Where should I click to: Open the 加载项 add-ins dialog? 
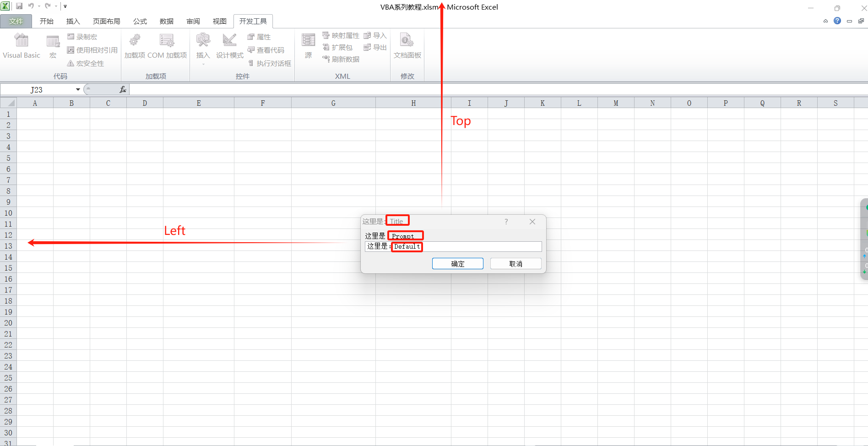[135, 46]
